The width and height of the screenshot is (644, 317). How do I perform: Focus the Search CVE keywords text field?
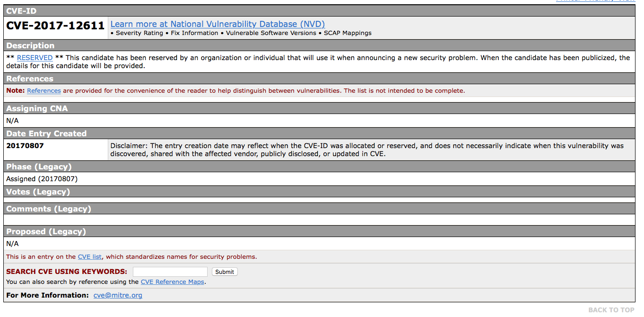170,272
